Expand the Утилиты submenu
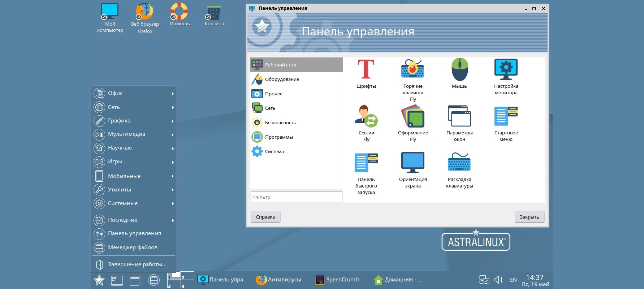The width and height of the screenshot is (644, 289). pos(133,190)
